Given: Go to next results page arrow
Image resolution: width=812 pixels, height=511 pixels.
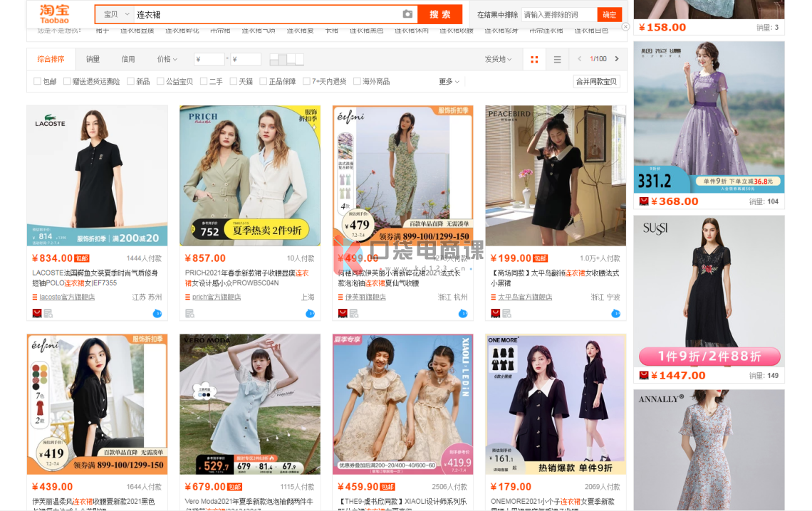Looking at the screenshot, I should pos(617,59).
